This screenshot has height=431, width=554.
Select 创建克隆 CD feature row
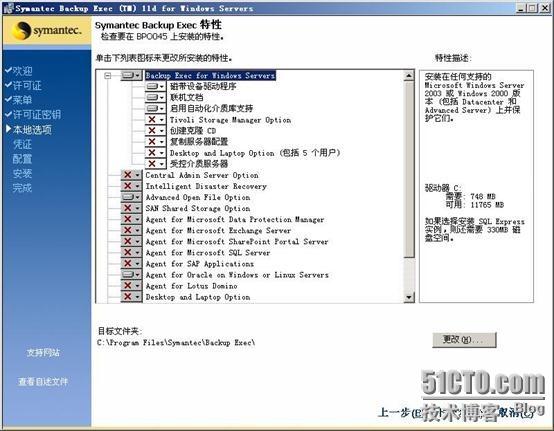click(x=193, y=131)
